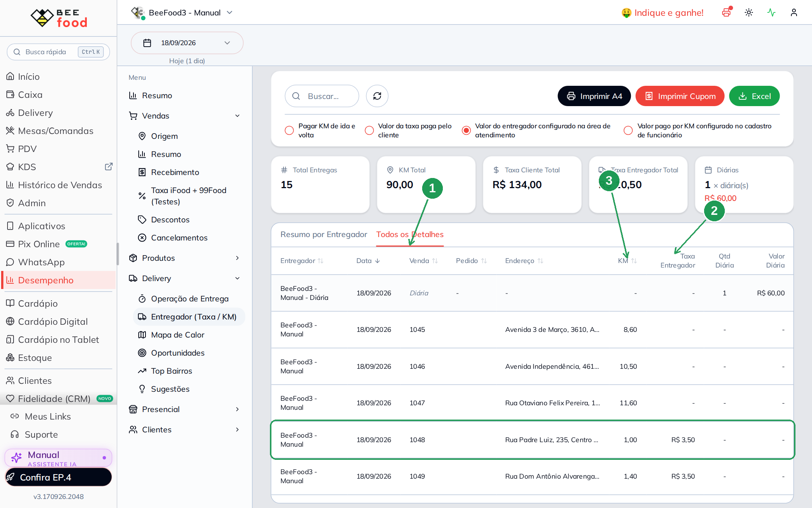
Task: Click the R$ 60,00 Valor Diária cell
Action: 771,293
